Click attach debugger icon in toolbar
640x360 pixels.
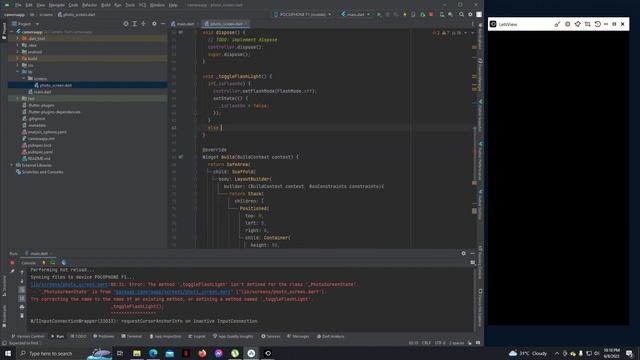[422, 14]
